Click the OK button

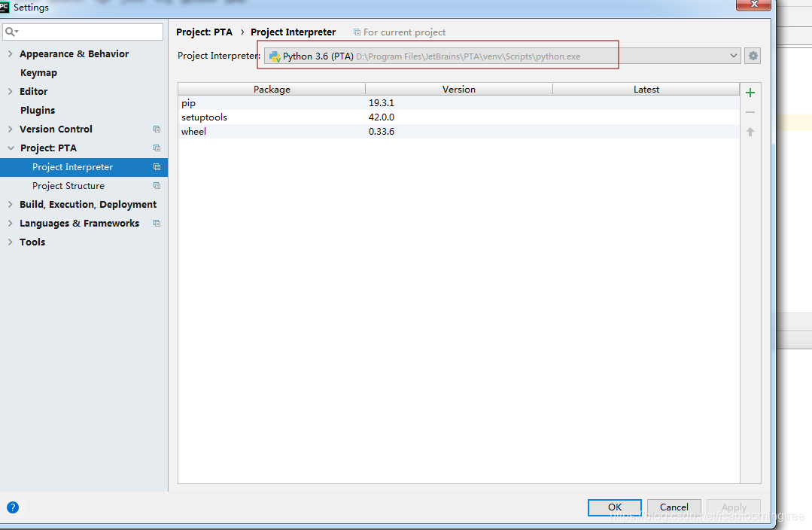pos(615,507)
